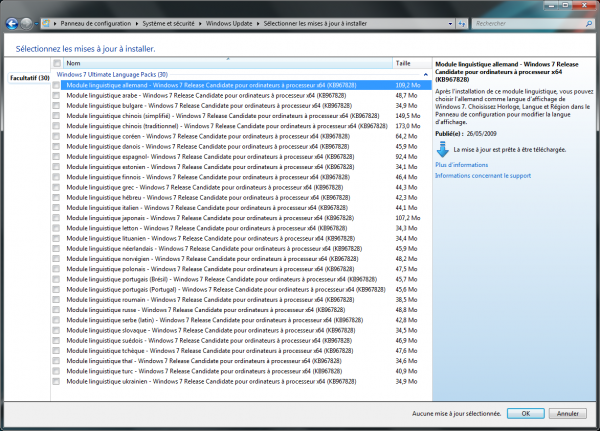Select the Module linguistique danois row
This screenshot has height=431, width=600.
pyautogui.click(x=241, y=146)
